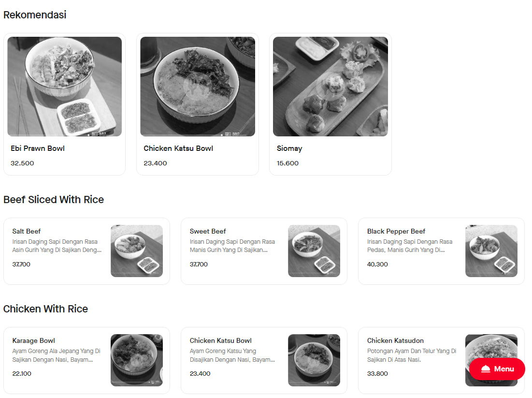This screenshot has height=398, width=532.
Task: View the Siomay dish photo
Action: 330,87
